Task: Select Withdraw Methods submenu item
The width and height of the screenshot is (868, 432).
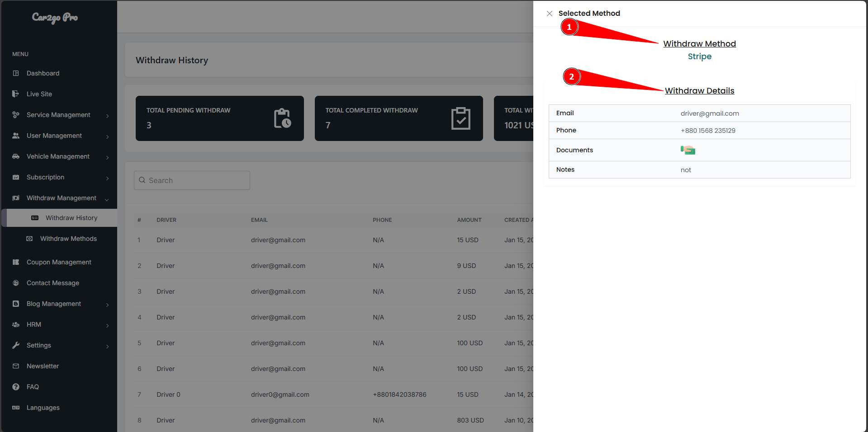Action: click(x=68, y=239)
